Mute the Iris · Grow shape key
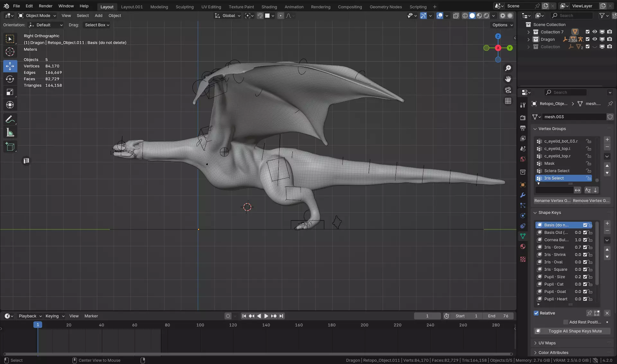This screenshot has width=617, height=364. click(585, 247)
